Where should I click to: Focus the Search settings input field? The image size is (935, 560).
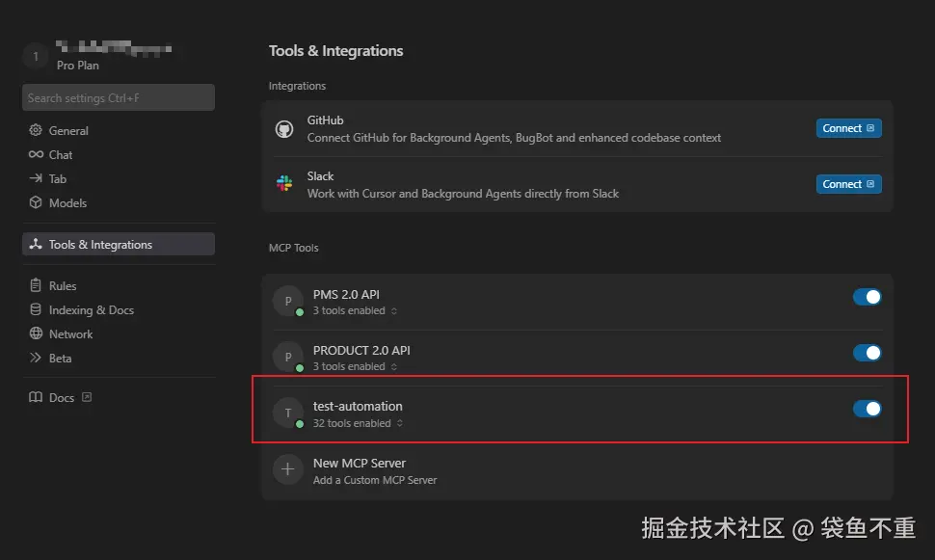119,97
